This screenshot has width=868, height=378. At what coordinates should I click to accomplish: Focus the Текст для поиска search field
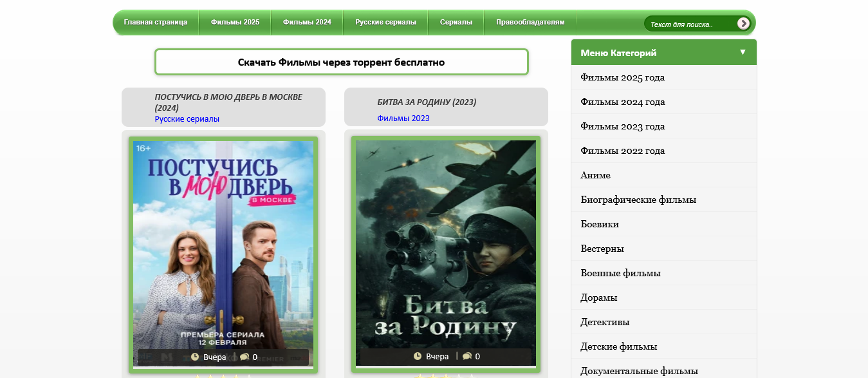tap(690, 24)
